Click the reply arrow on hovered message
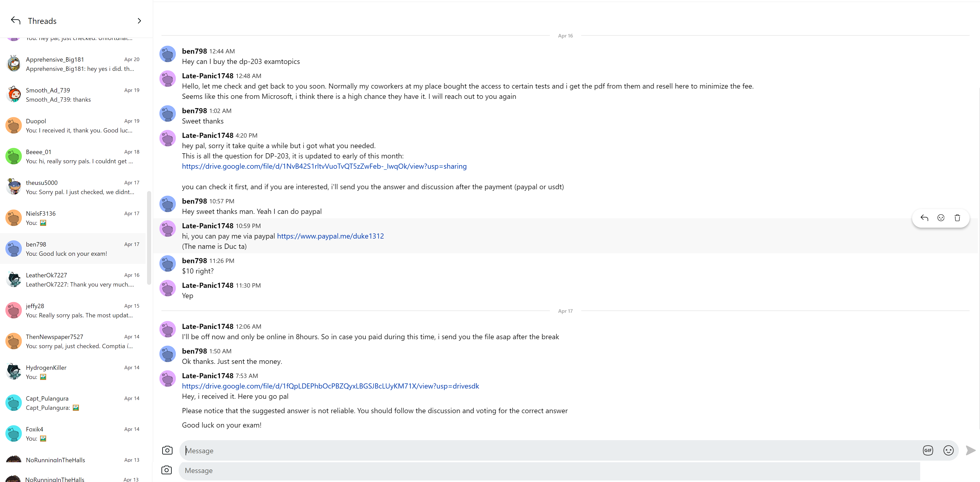This screenshot has width=980, height=482. [924, 218]
